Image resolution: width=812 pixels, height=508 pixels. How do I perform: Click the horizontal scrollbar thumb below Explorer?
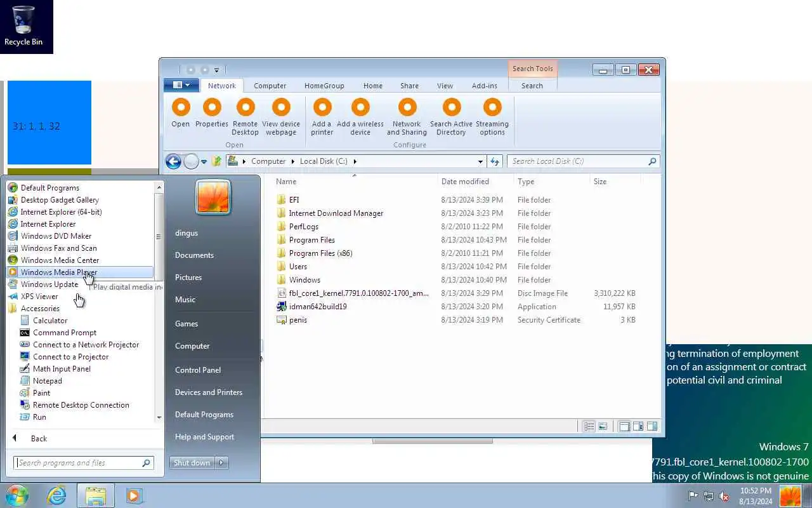[433, 441]
